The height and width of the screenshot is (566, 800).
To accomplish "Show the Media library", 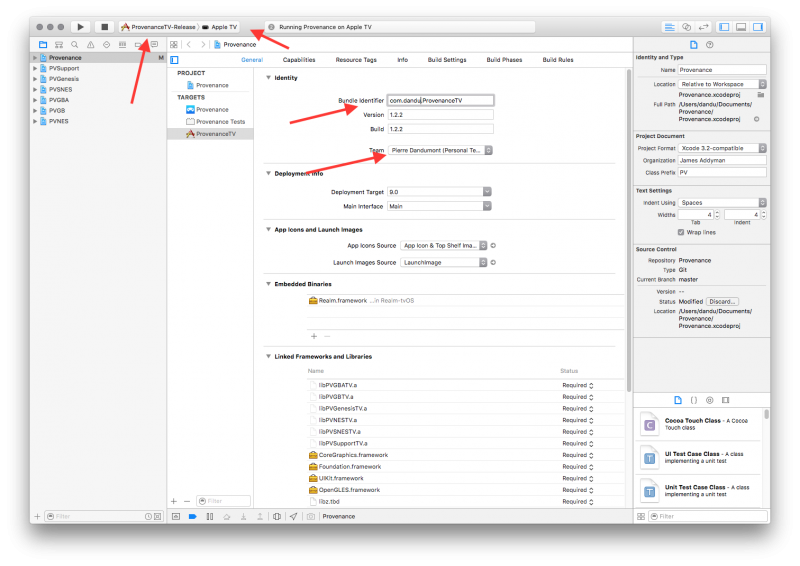I will (x=726, y=400).
